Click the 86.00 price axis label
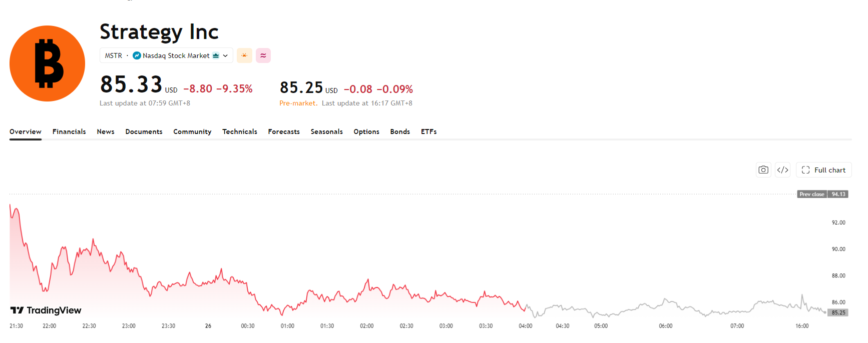This screenshot has height=343, width=868. 838,302
